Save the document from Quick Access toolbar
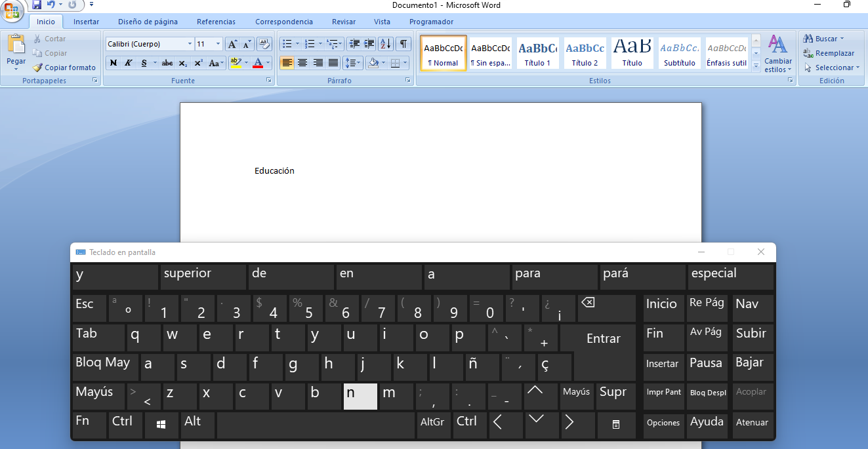 (36, 5)
